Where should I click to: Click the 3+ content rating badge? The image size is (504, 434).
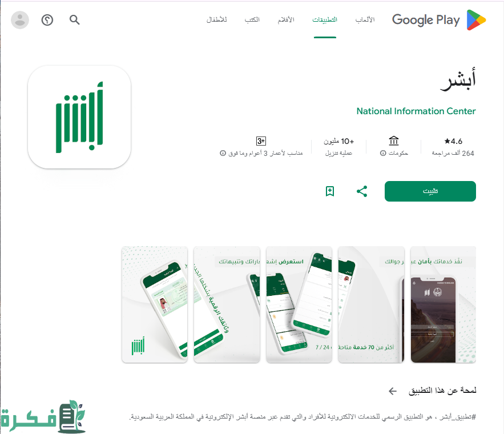[261, 141]
